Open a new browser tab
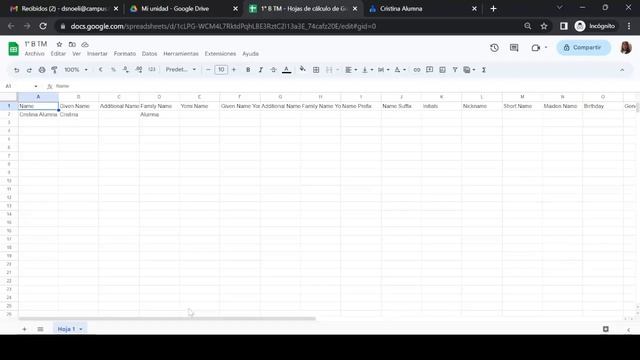640x360 pixels. (493, 9)
